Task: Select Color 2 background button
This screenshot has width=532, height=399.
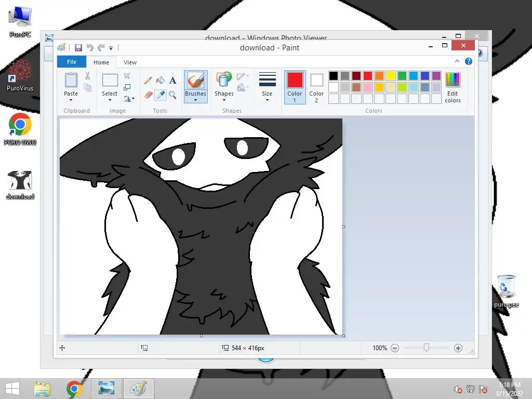Action: coord(316,87)
